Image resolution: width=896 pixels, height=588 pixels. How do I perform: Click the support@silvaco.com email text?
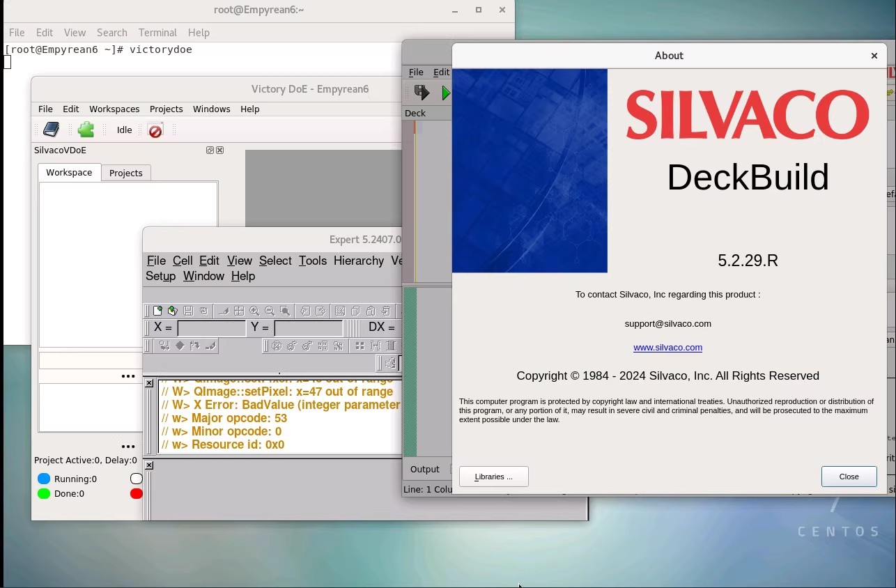tap(667, 323)
